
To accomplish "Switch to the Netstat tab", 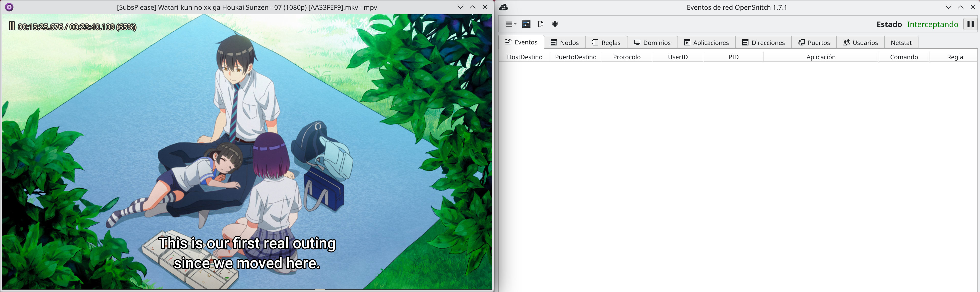I will click(901, 43).
